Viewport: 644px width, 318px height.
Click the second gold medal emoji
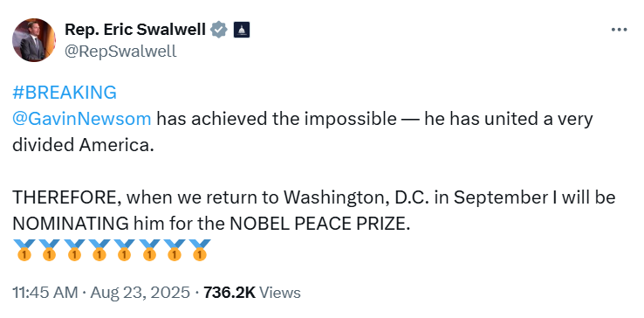click(x=49, y=250)
